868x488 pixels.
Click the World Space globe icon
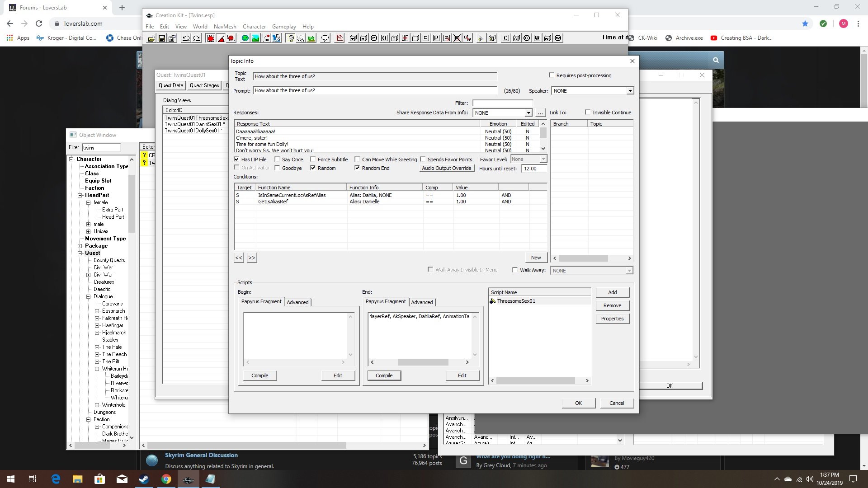245,38
